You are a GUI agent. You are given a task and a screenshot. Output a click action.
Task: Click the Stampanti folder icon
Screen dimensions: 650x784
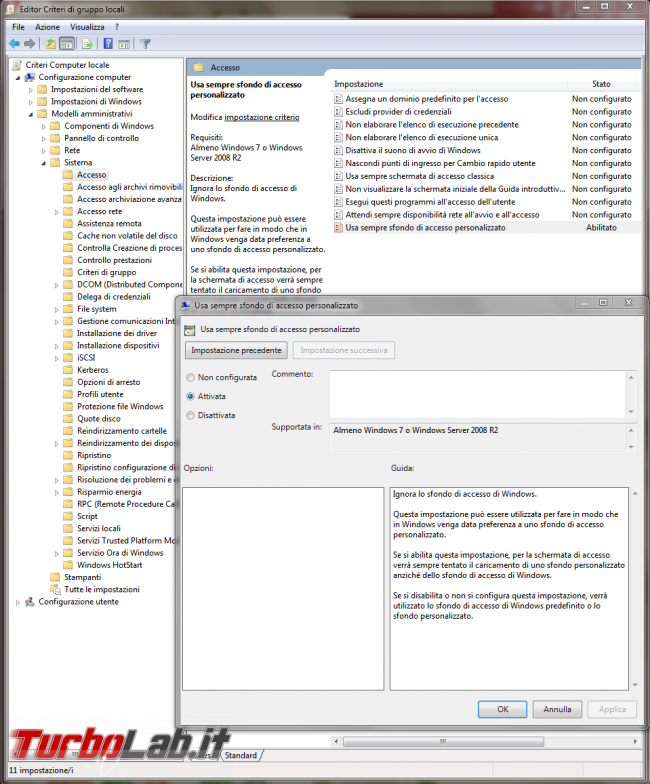coord(56,577)
